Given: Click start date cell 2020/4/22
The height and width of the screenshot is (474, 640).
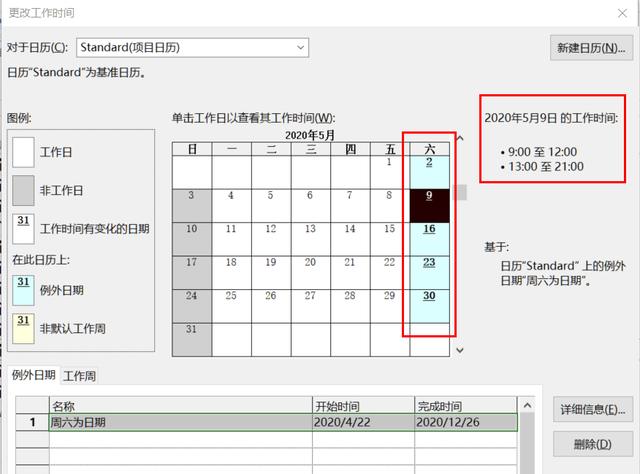Looking at the screenshot, I should [363, 422].
